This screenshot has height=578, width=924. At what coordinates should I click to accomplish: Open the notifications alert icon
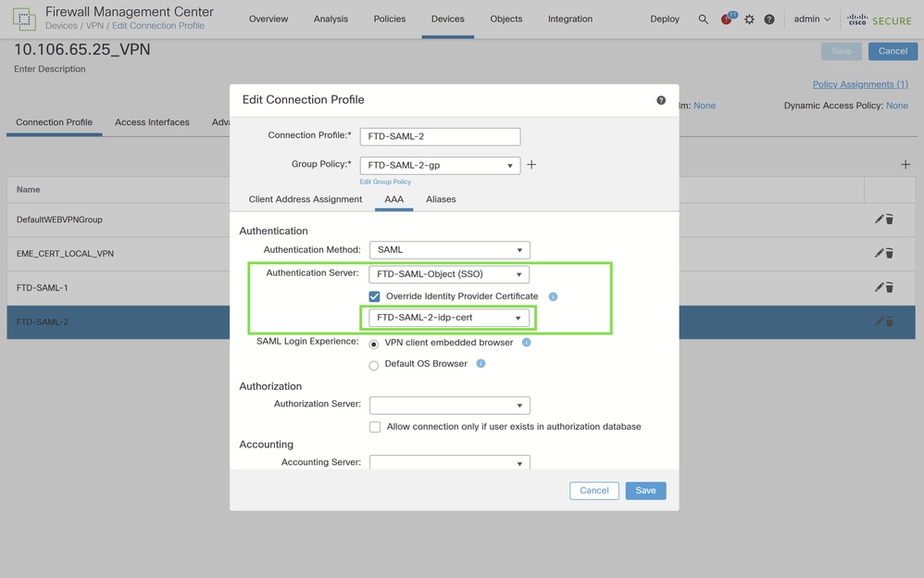tap(729, 19)
